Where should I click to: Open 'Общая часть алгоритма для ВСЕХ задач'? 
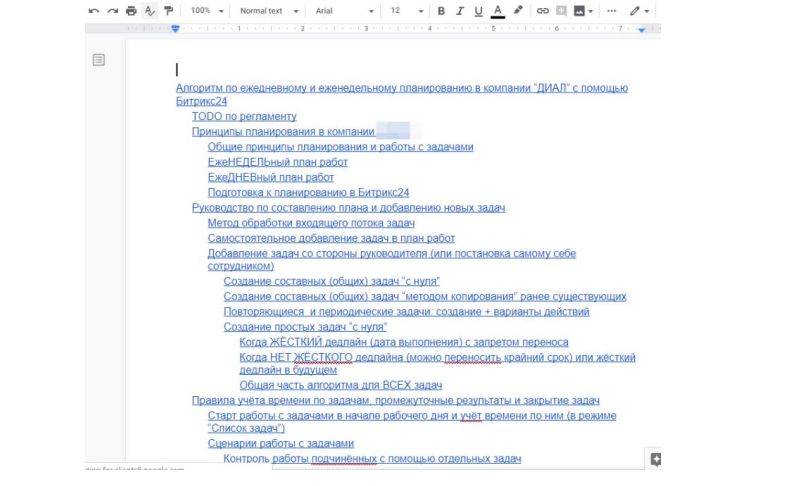point(341,386)
